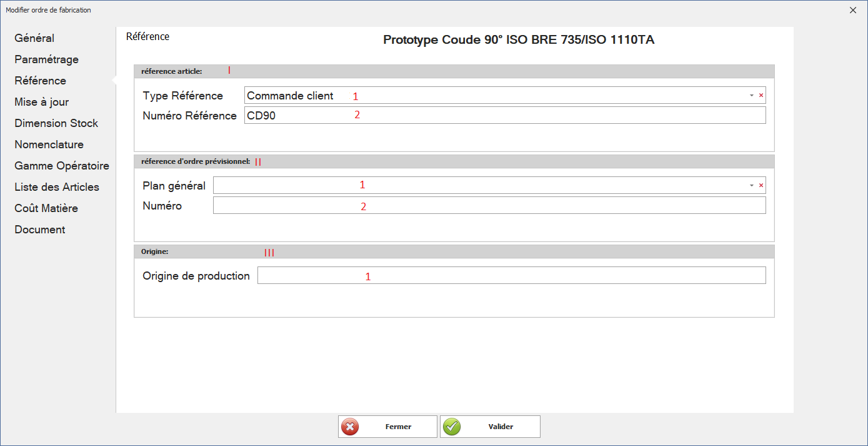Click the red cross Fermer icon

point(351,427)
